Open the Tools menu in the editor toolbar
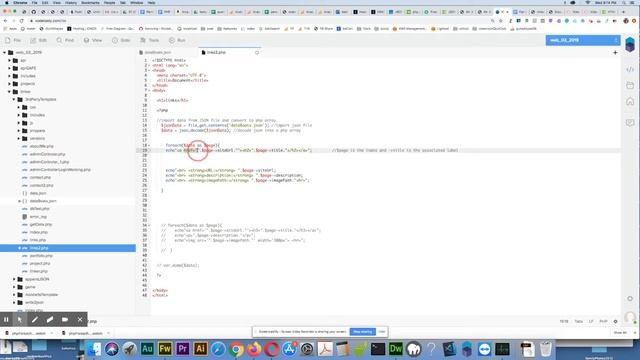640x360 pixels. tap(149, 40)
